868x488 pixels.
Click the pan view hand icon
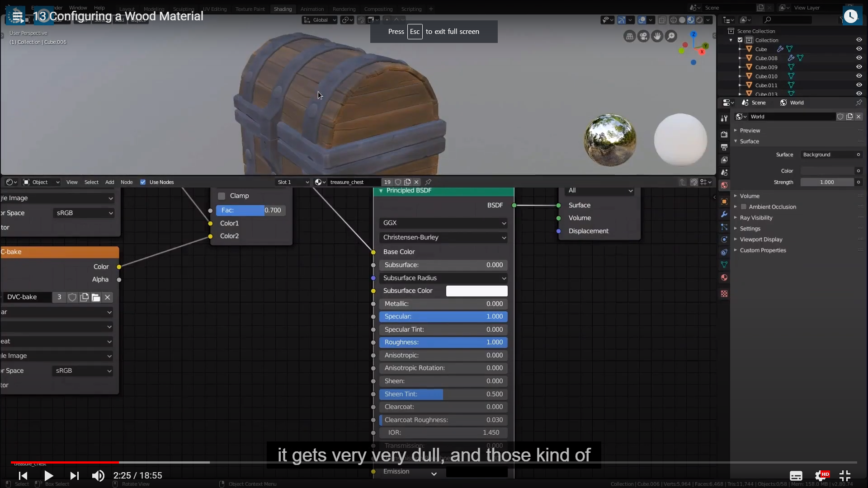coord(657,36)
